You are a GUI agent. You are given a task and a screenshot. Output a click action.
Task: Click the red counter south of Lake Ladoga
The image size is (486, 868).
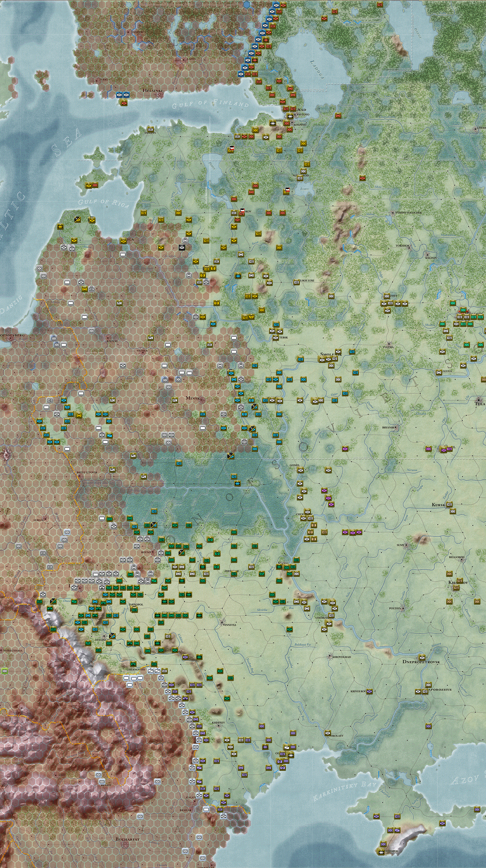[338, 116]
